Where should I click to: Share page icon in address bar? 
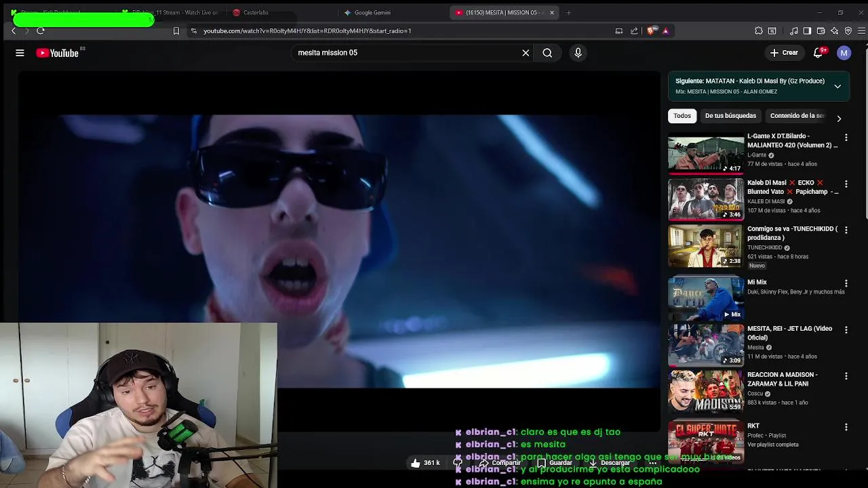click(x=634, y=30)
